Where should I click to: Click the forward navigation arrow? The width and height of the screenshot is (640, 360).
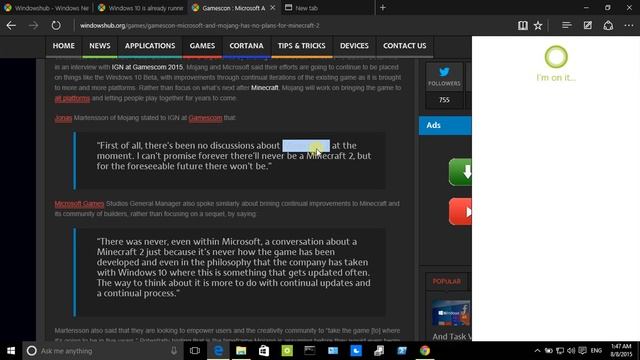[33, 25]
